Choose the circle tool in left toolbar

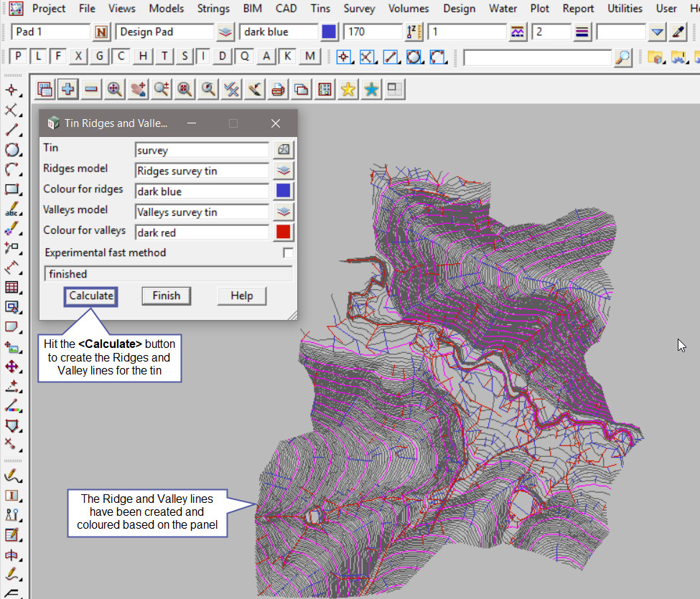pyautogui.click(x=11, y=150)
